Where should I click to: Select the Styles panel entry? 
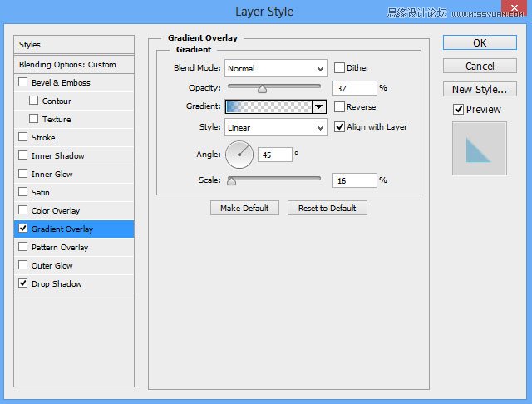(x=74, y=44)
